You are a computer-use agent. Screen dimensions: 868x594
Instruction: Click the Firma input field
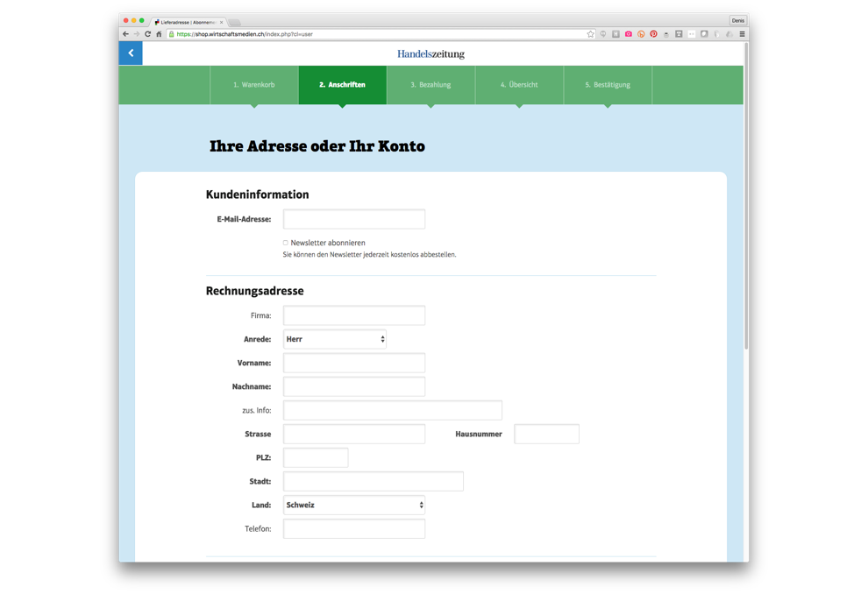(x=354, y=315)
